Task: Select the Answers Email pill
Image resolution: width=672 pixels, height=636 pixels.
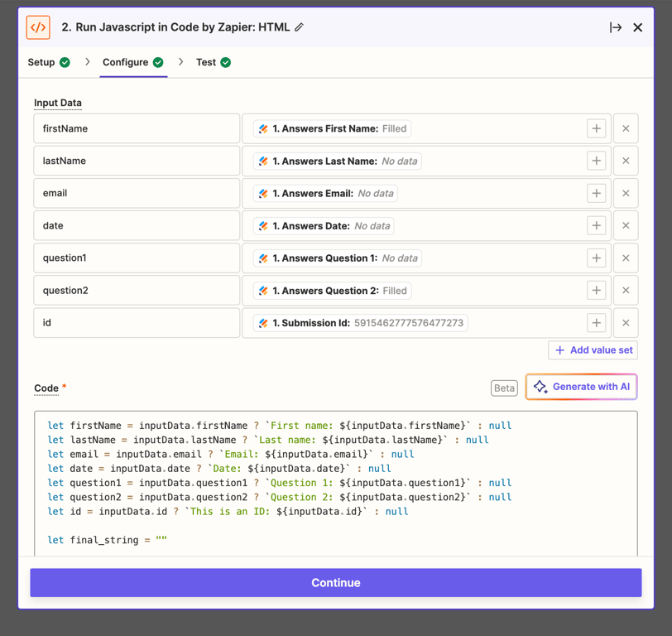Action: [x=325, y=194]
